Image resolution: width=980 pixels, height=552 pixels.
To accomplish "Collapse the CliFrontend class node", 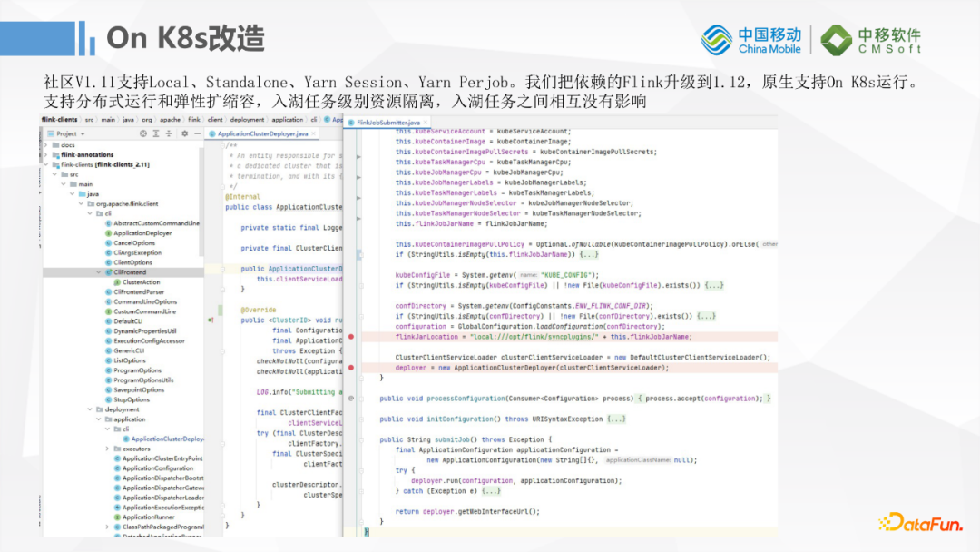I will 99,272.
